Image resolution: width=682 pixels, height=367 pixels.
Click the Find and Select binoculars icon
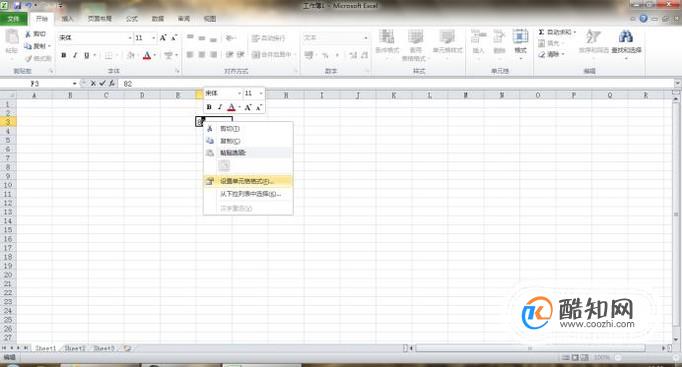click(625, 37)
